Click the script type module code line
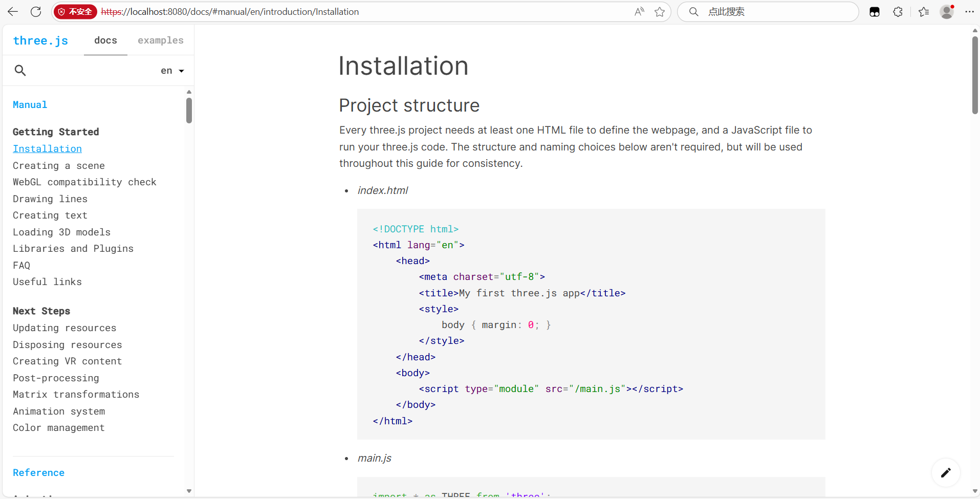The height and width of the screenshot is (499, 980). tap(551, 389)
